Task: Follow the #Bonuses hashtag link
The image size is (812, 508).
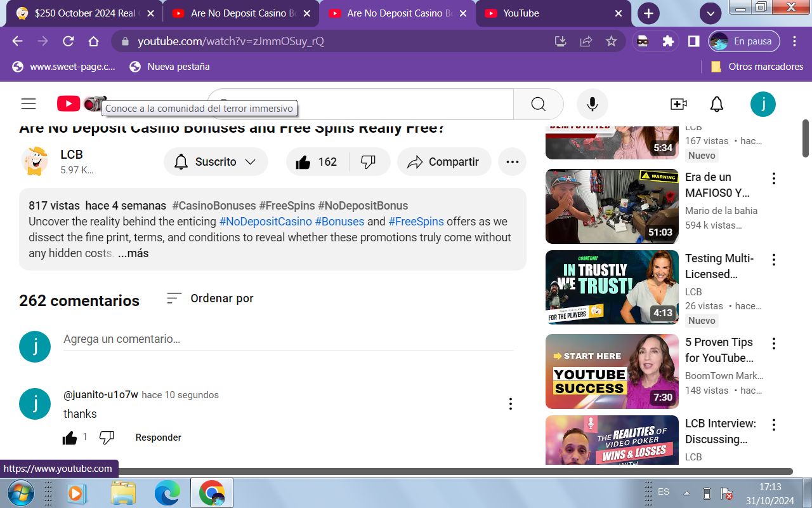Action: 339,222
